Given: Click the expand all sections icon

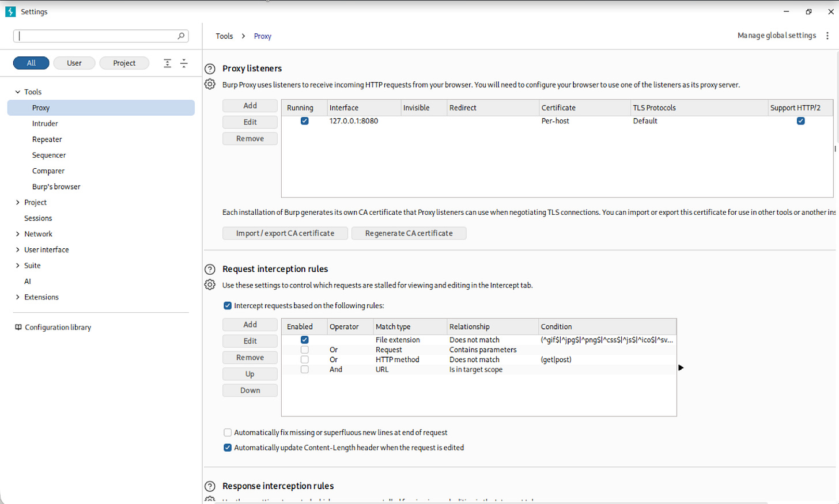Looking at the screenshot, I should (167, 63).
